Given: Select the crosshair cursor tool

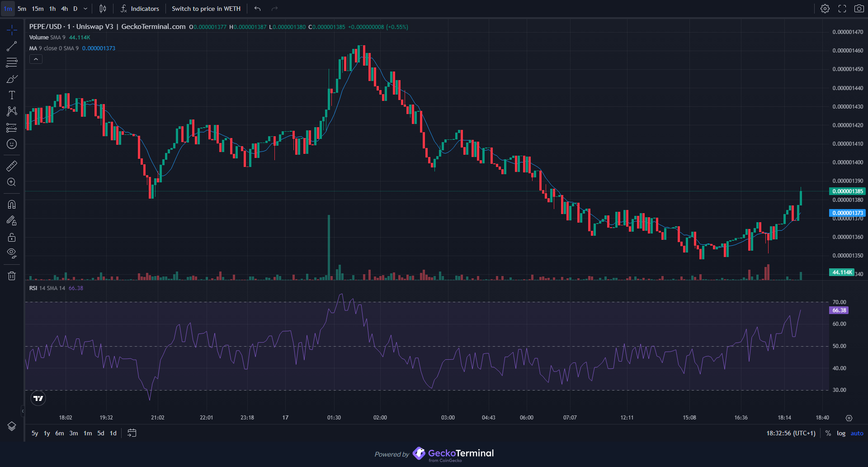Looking at the screenshot, I should click(x=12, y=30).
